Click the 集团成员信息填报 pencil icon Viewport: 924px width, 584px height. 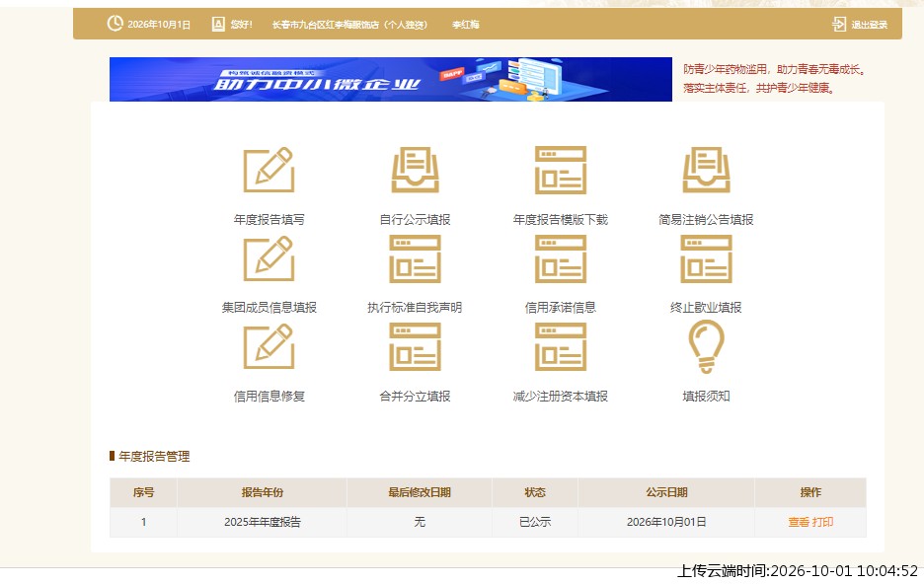pos(269,258)
